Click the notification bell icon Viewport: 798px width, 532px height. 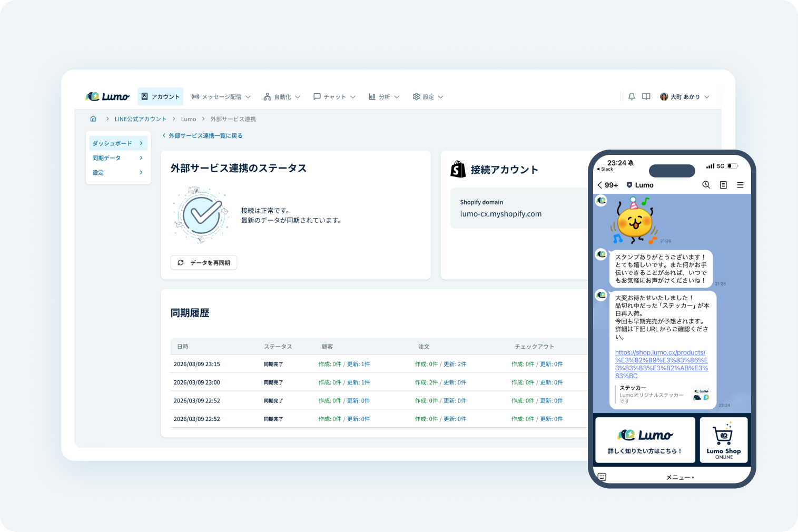pos(631,96)
